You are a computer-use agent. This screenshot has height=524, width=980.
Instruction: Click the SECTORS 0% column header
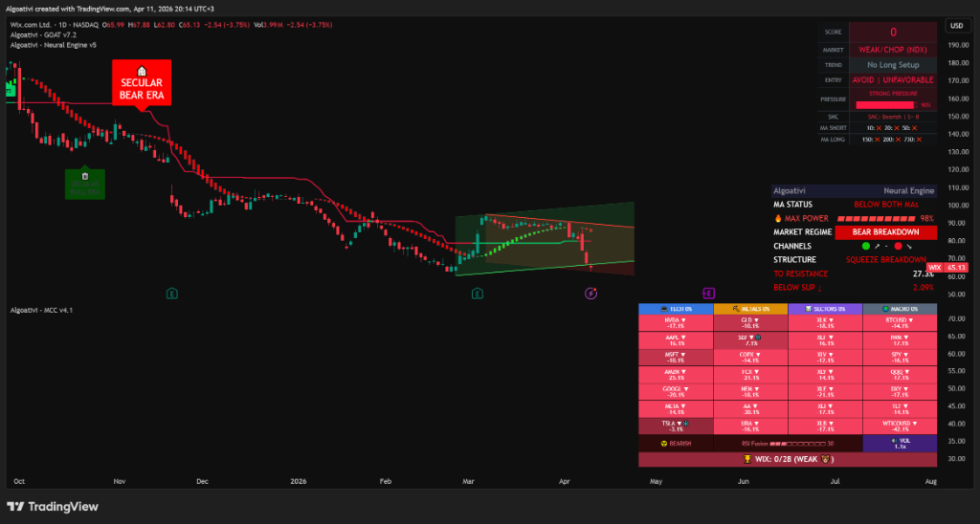[x=825, y=309]
